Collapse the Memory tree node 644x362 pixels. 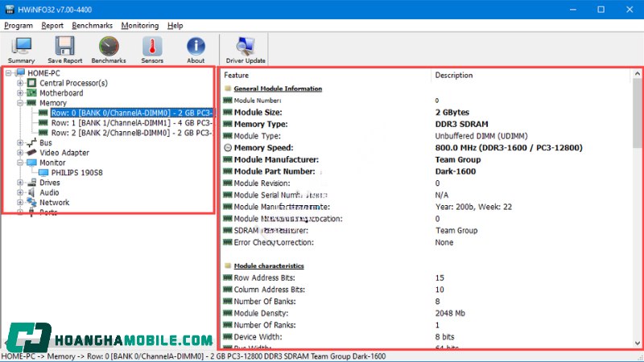coord(20,103)
